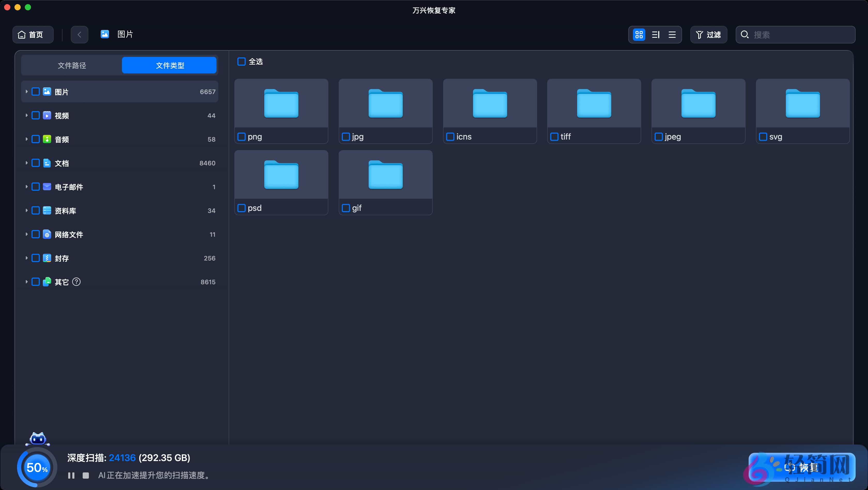
Task: Pause the deep scan
Action: (71, 475)
